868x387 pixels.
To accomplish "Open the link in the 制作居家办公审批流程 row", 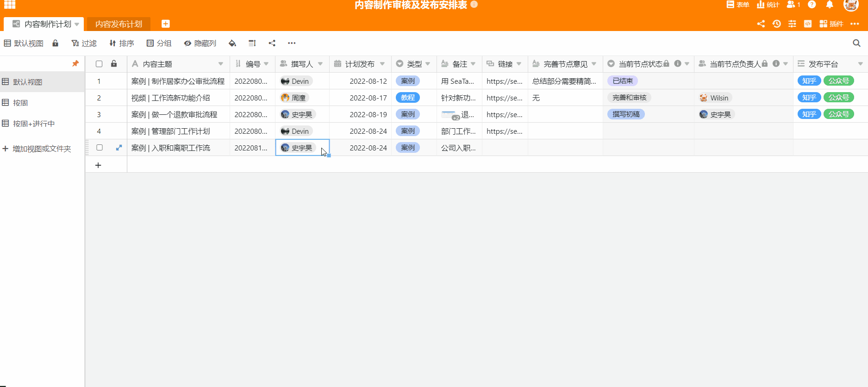I will coord(505,81).
